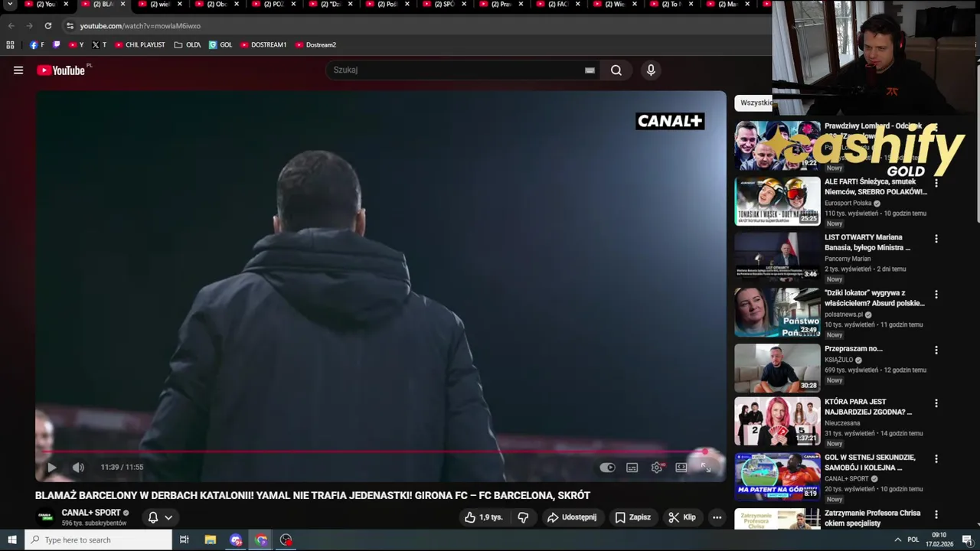The height and width of the screenshot is (551, 980).
Task: Click the Windows taskbar search box
Action: click(x=99, y=540)
